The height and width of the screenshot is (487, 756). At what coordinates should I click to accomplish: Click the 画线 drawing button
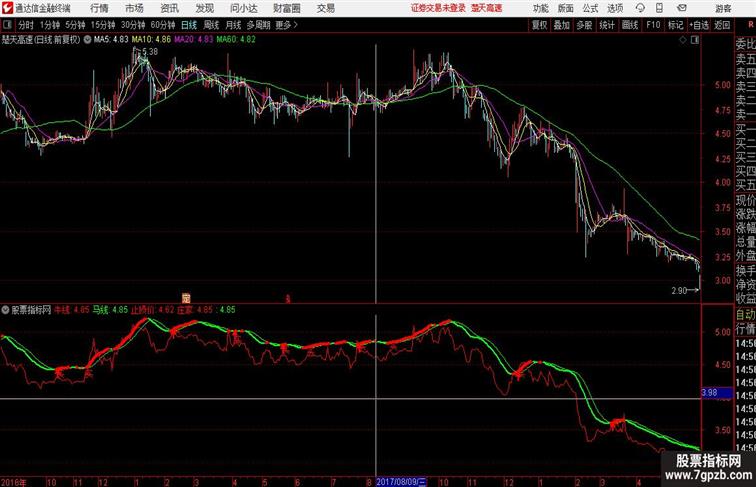click(630, 25)
